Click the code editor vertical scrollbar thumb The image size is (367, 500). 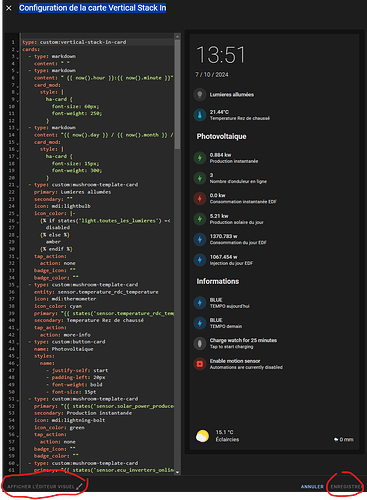coord(177,95)
